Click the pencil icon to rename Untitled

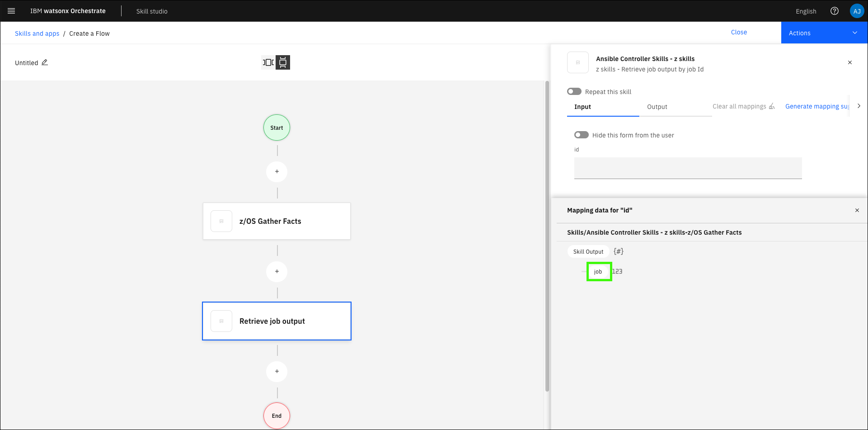[x=45, y=62]
